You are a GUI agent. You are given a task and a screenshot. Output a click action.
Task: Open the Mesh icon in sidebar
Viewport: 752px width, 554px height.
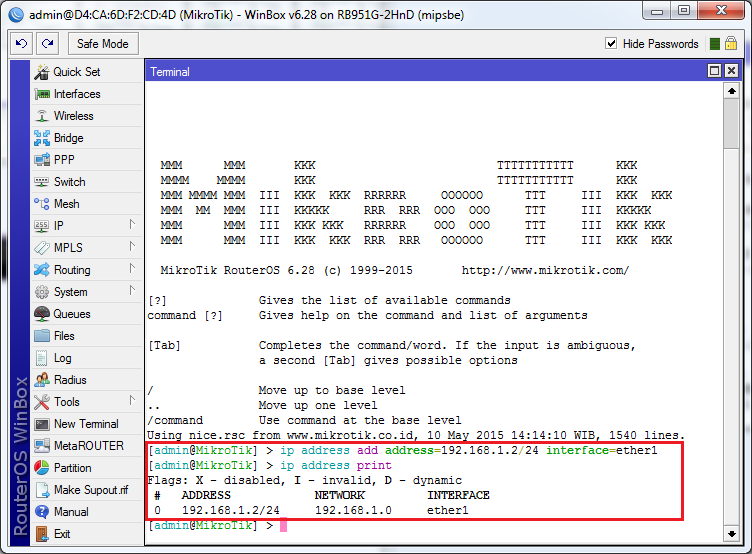(42, 204)
